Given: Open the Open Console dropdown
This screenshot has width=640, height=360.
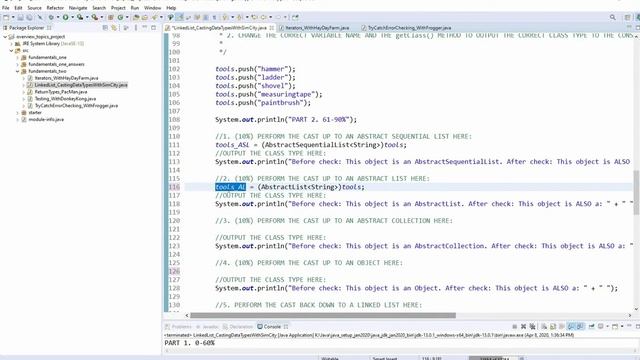Looking at the screenshot, I should tap(622, 327).
